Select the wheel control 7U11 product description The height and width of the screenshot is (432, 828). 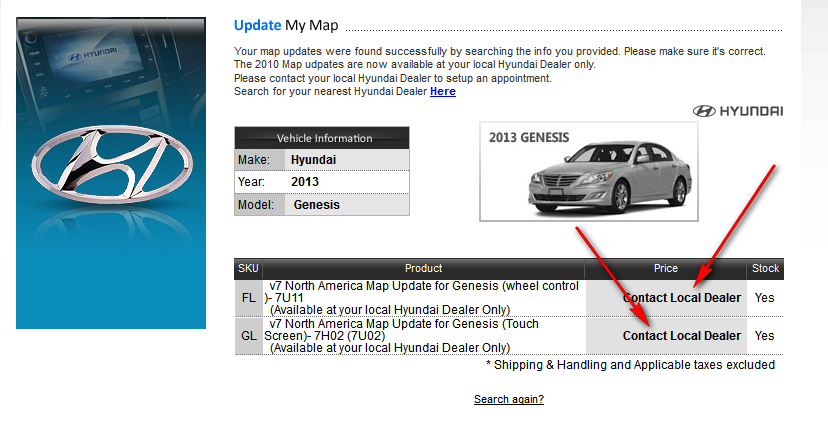422,298
